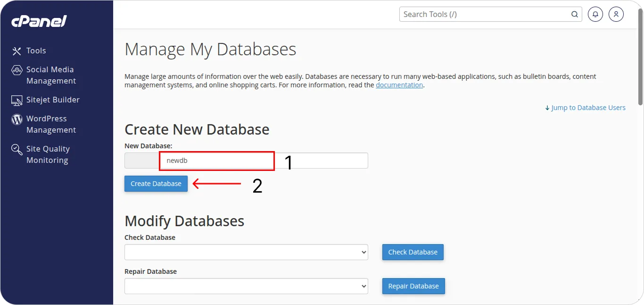The width and height of the screenshot is (644, 305).
Task: Click the WordPress logo icon
Action: point(17,119)
